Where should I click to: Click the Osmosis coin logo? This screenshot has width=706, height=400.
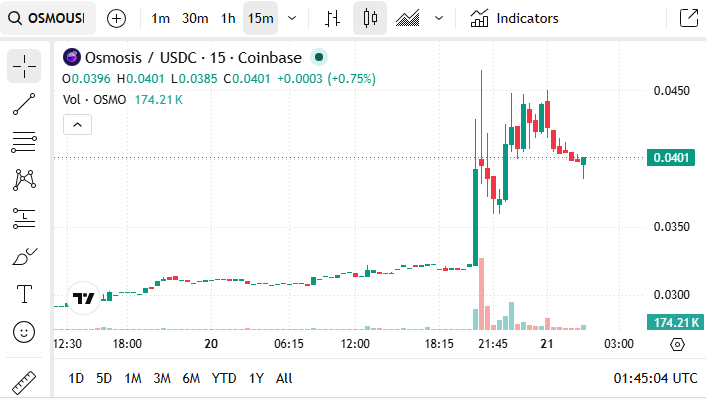coord(72,58)
